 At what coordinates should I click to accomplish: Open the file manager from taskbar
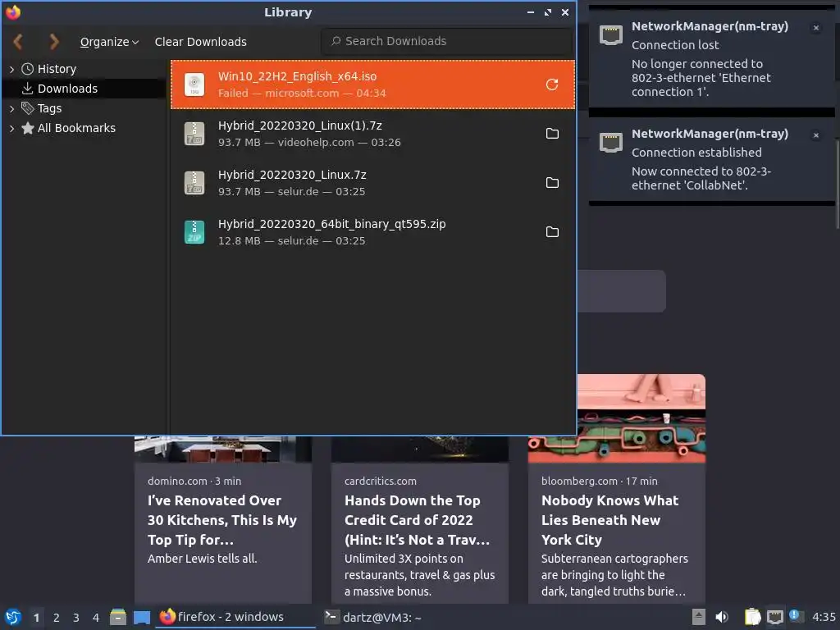(x=118, y=617)
